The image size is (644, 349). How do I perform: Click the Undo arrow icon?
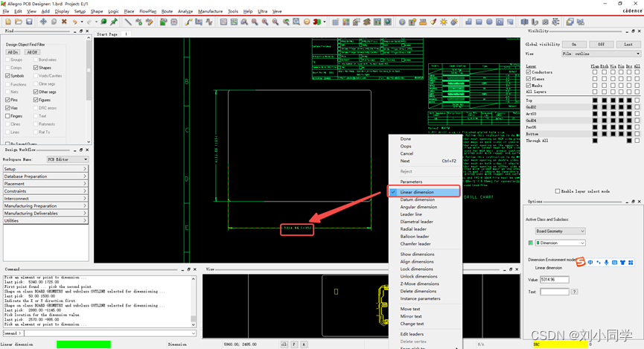75,22
